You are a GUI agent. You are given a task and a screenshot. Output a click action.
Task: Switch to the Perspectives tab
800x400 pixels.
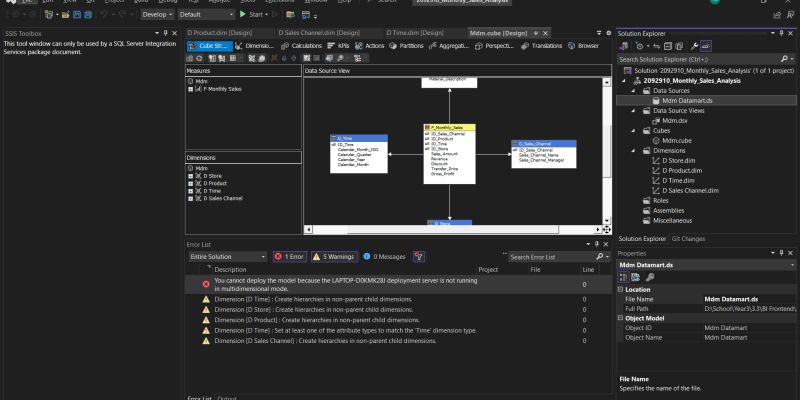coord(494,46)
